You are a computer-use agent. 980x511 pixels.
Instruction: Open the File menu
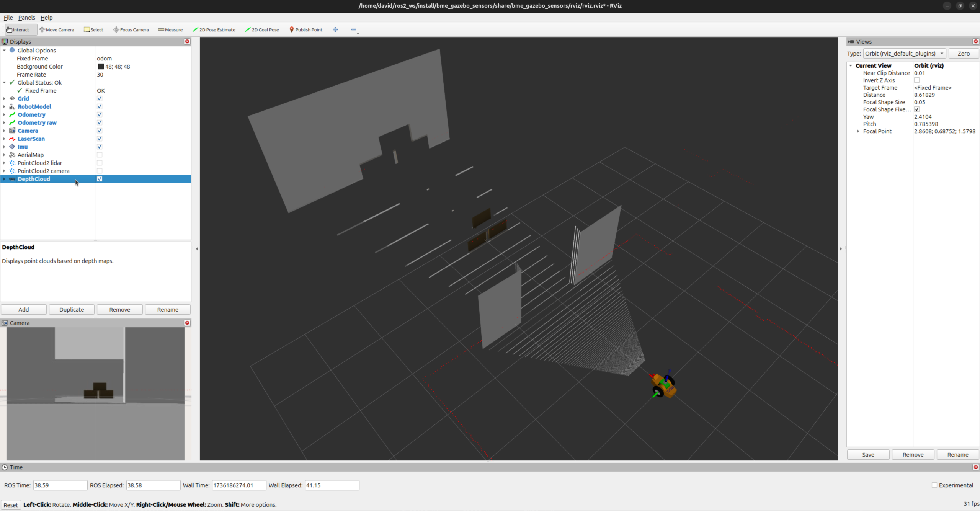click(x=8, y=18)
